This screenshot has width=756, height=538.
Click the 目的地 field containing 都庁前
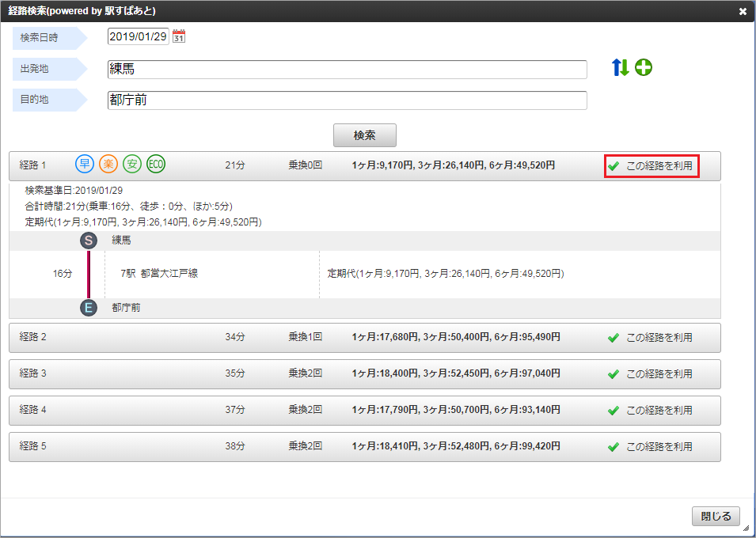pos(348,100)
